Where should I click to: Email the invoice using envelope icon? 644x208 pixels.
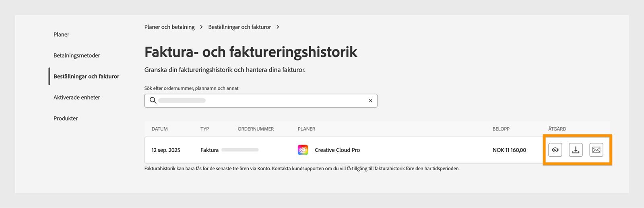tap(596, 150)
